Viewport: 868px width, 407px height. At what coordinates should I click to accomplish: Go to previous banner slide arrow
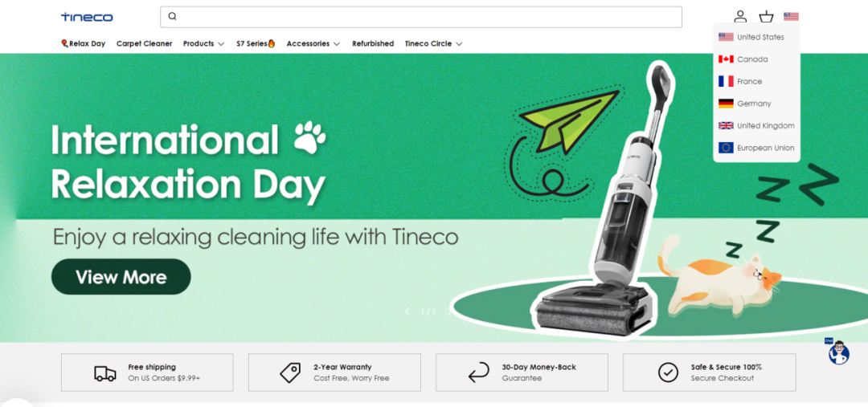[407, 311]
